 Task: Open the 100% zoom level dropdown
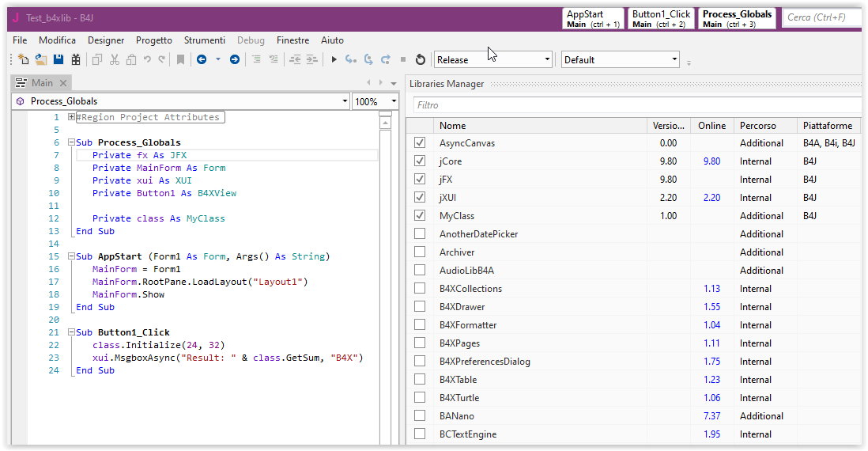[x=393, y=101]
